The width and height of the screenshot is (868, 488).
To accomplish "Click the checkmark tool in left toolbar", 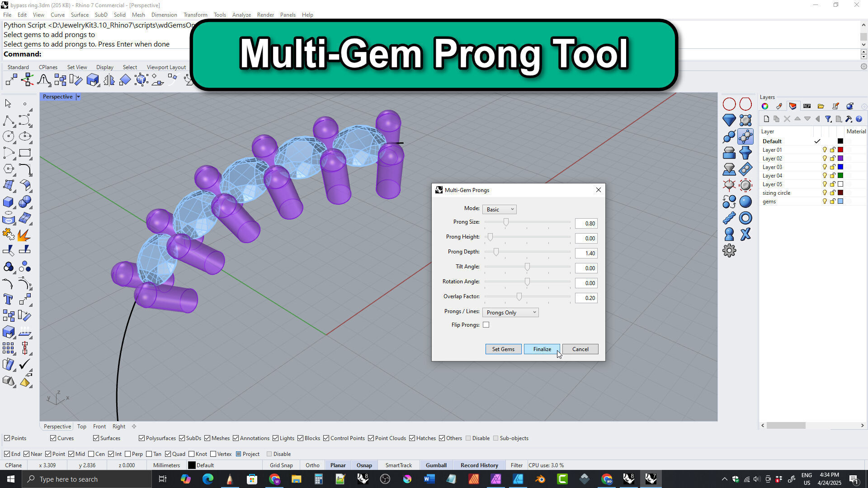I will click(x=25, y=364).
